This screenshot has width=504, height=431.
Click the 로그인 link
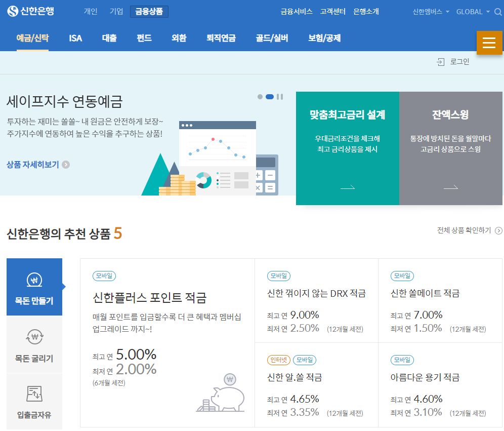(459, 62)
